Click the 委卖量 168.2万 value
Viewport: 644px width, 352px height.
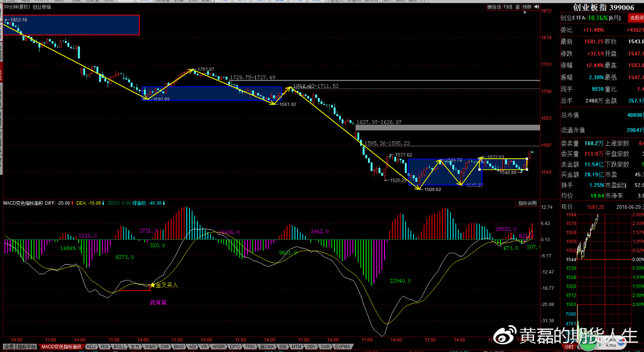(x=594, y=144)
